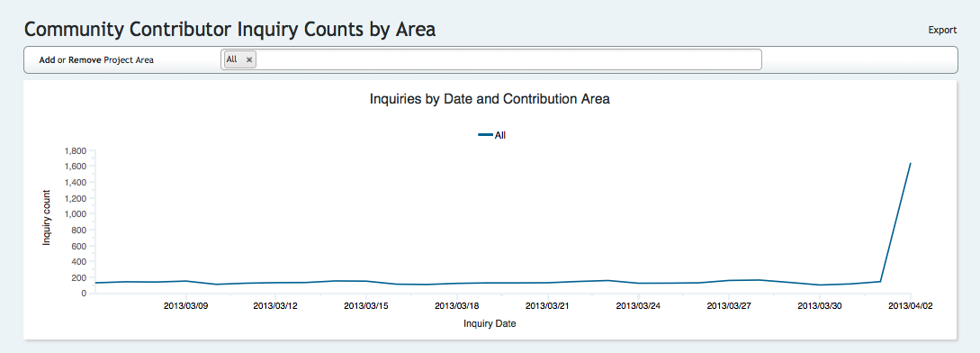Click the chart title Inquiries by Date
The height and width of the screenshot is (353, 980).
pos(490,100)
